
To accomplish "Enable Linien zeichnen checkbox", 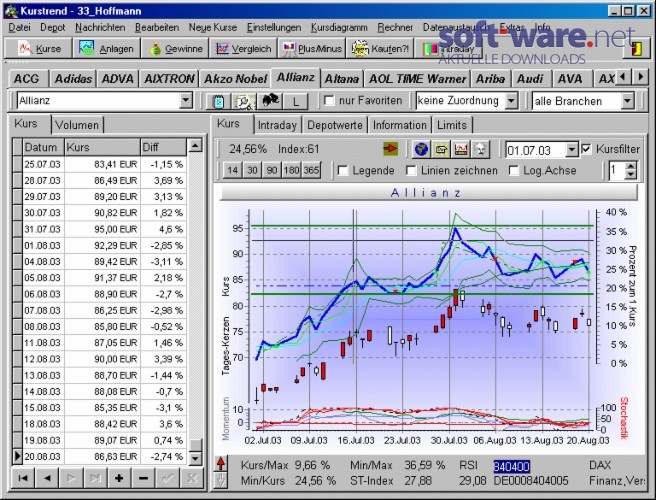I will tap(412, 171).
